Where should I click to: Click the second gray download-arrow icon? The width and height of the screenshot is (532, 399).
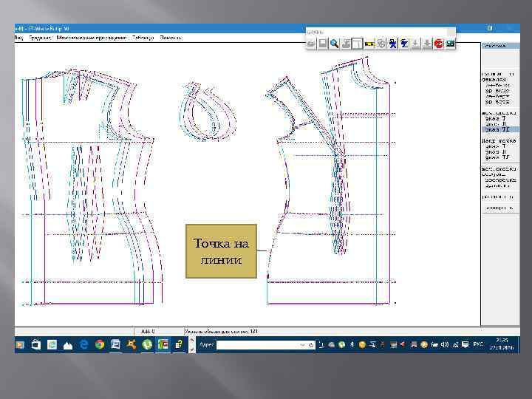427,44
